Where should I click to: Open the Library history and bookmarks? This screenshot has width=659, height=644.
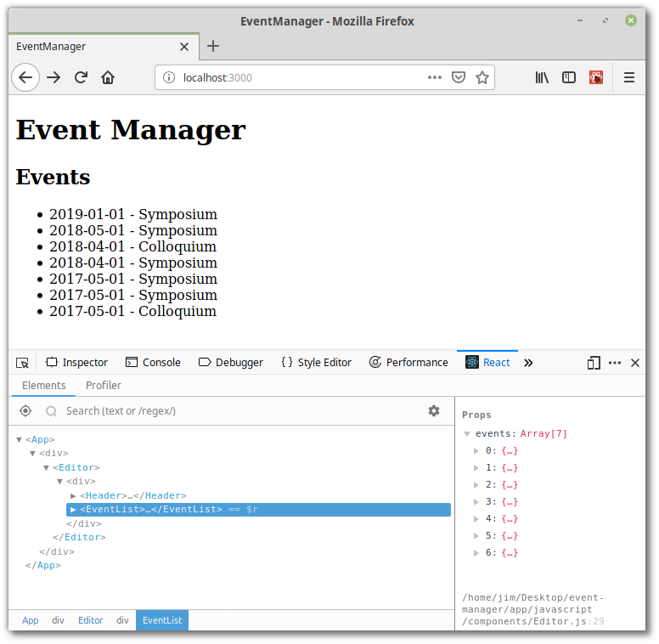click(542, 77)
